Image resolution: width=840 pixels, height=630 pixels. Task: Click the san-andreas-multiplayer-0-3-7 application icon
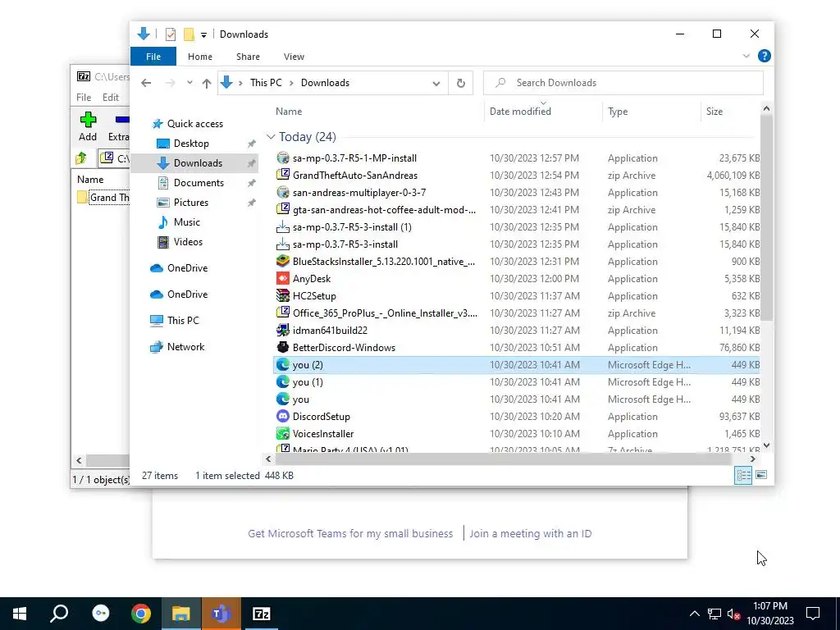pyautogui.click(x=283, y=192)
